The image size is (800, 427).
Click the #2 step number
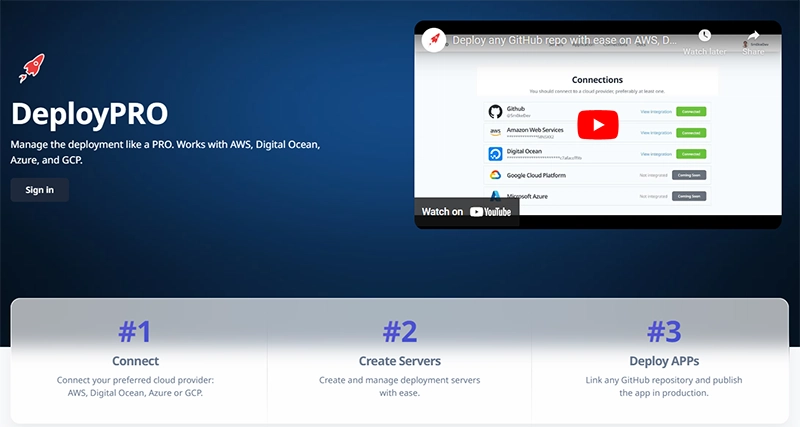click(399, 332)
